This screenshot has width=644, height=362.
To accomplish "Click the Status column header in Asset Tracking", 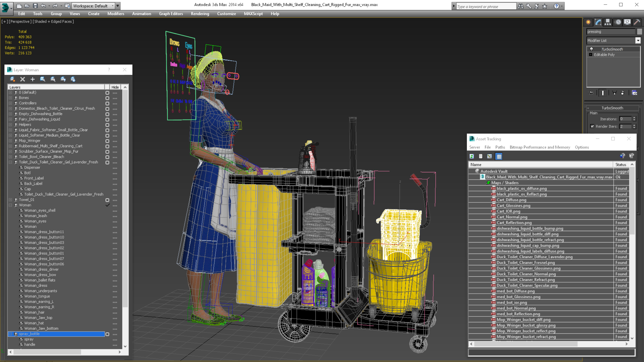I will point(621,165).
